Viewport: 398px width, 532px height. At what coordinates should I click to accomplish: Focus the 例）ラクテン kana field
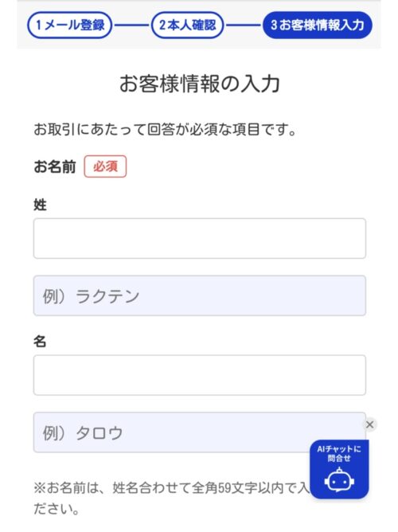pyautogui.click(x=199, y=295)
